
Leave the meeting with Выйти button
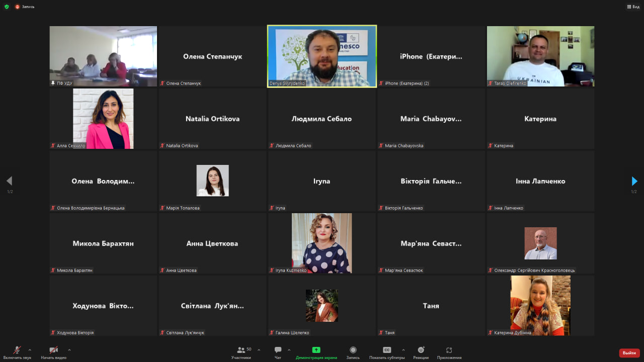(x=629, y=353)
